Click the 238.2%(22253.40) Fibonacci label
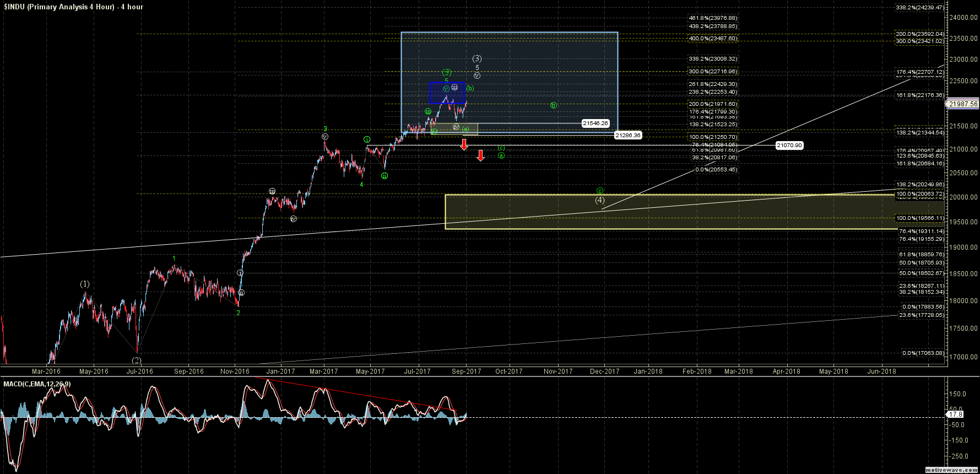This screenshot has width=980, height=474. [713, 92]
